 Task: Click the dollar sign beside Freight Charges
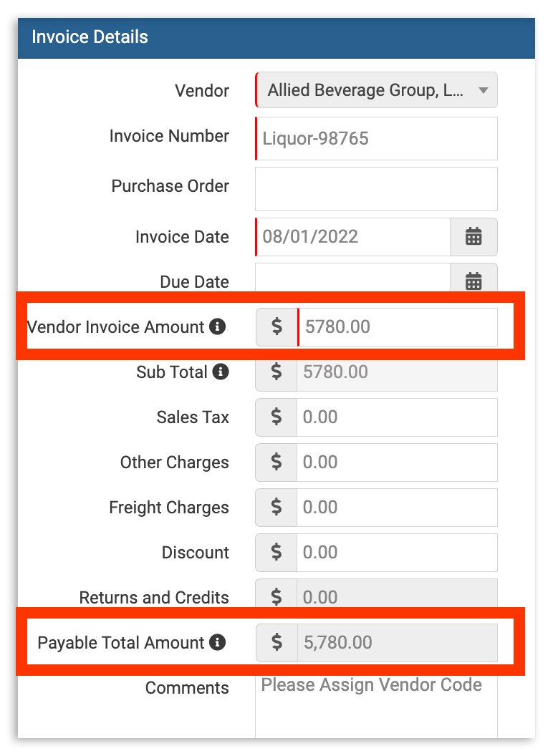click(275, 507)
